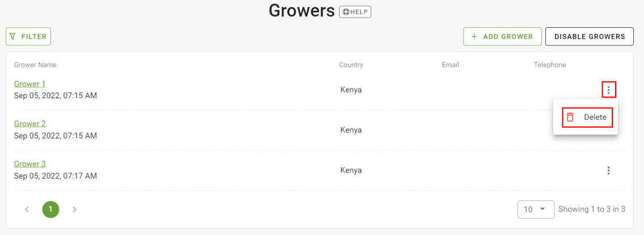The height and width of the screenshot is (235, 644).
Task: Click the Country column header
Action: (351, 65)
